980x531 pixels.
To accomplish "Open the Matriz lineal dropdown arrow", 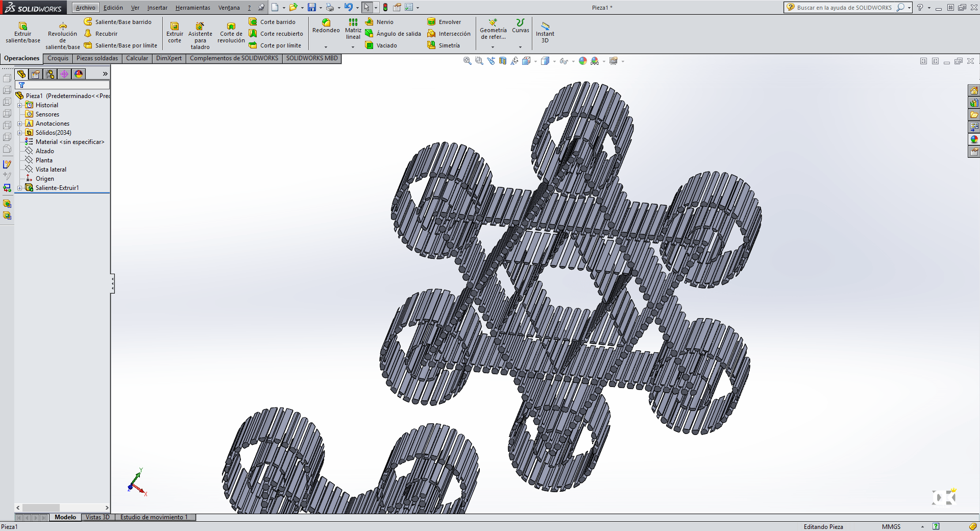I will pos(353,47).
